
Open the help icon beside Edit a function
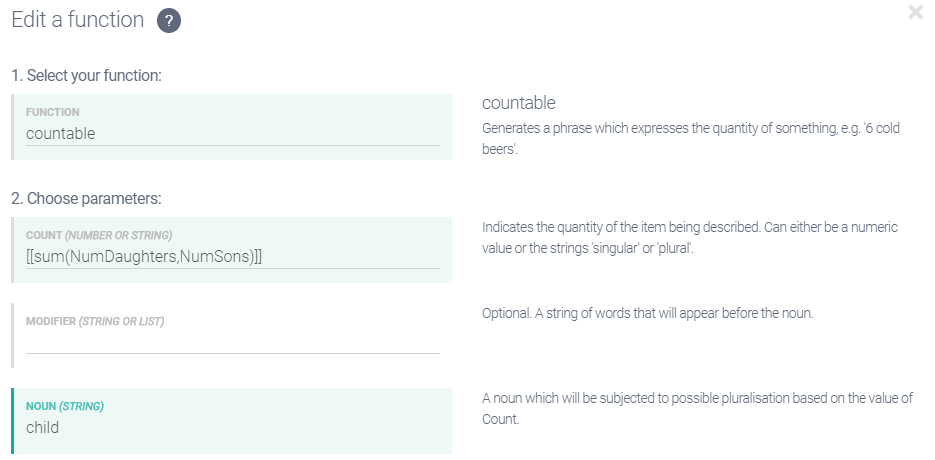(169, 21)
